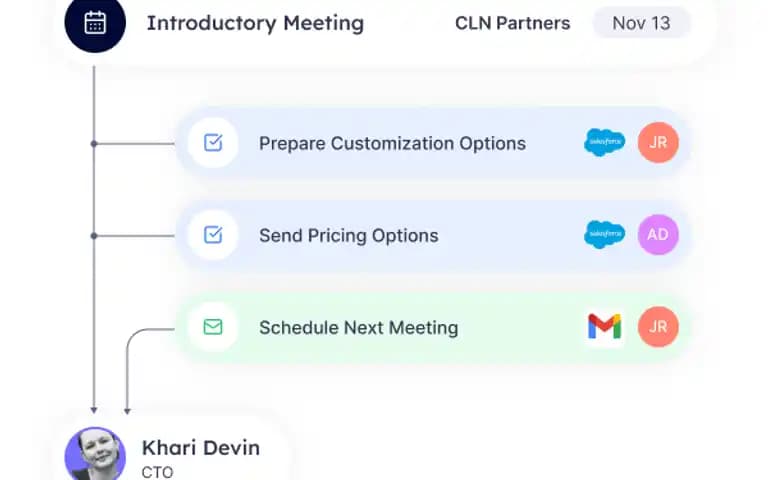
Task: Click the Khari Devin name
Action: pos(201,448)
